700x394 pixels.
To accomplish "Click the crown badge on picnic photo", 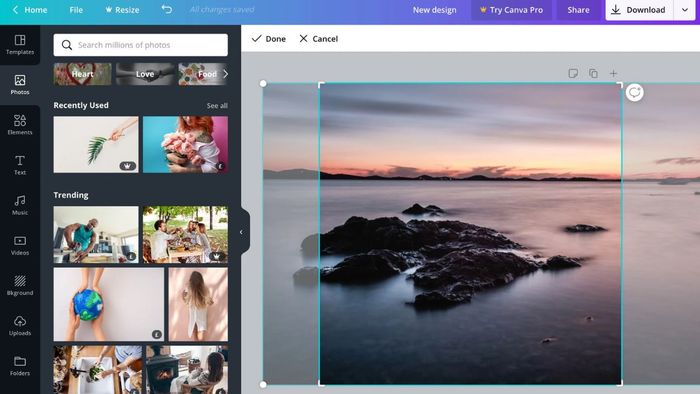I will click(217, 257).
